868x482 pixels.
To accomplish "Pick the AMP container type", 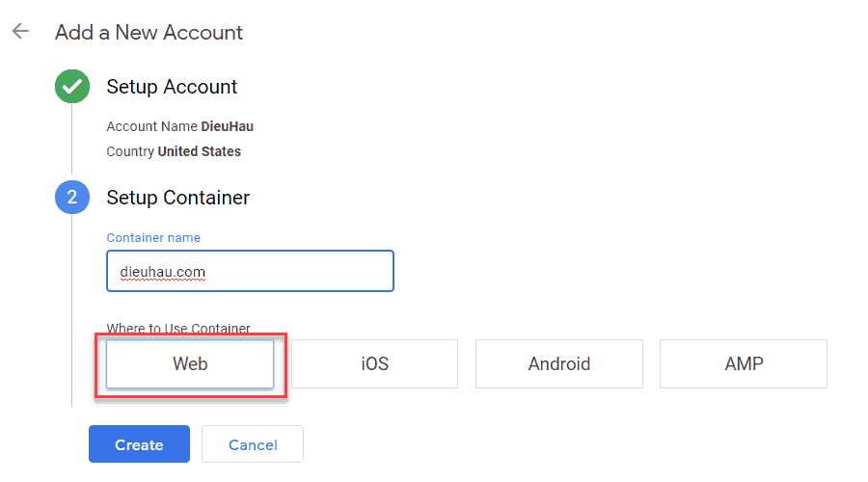I will click(743, 364).
